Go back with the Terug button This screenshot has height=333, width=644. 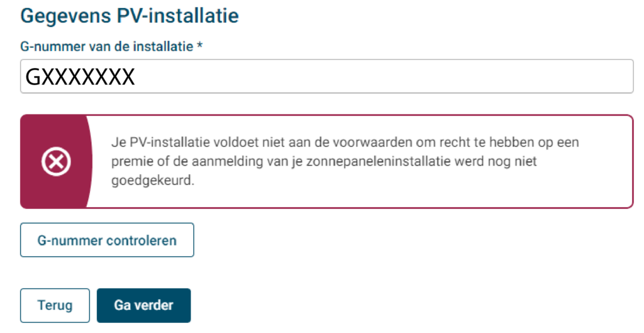pyautogui.click(x=55, y=306)
